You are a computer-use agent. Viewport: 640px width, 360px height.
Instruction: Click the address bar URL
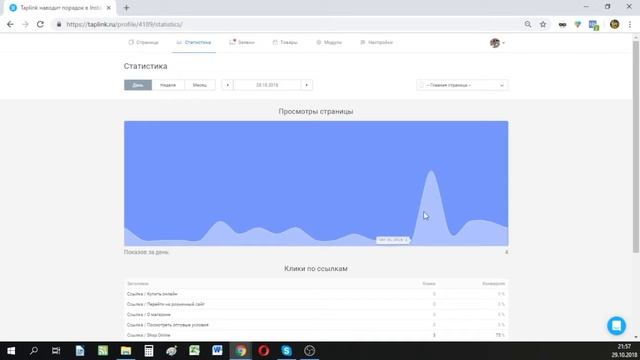point(124,24)
